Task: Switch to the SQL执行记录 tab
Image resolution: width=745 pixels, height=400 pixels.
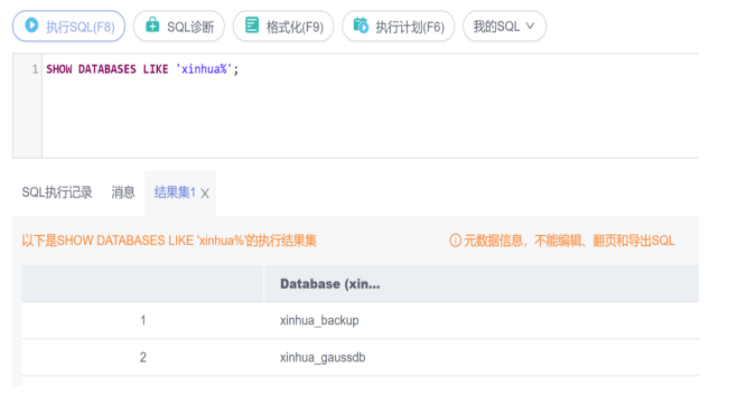Action: [x=57, y=193]
